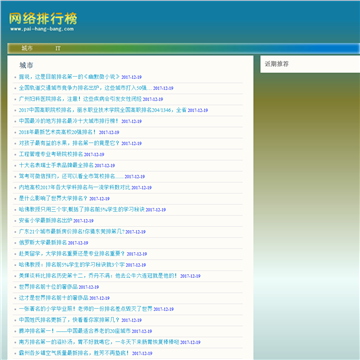360x360 pixels.
Task: Open 全国轨道交通城市竞争力排名 article
Action: [x=85, y=88]
